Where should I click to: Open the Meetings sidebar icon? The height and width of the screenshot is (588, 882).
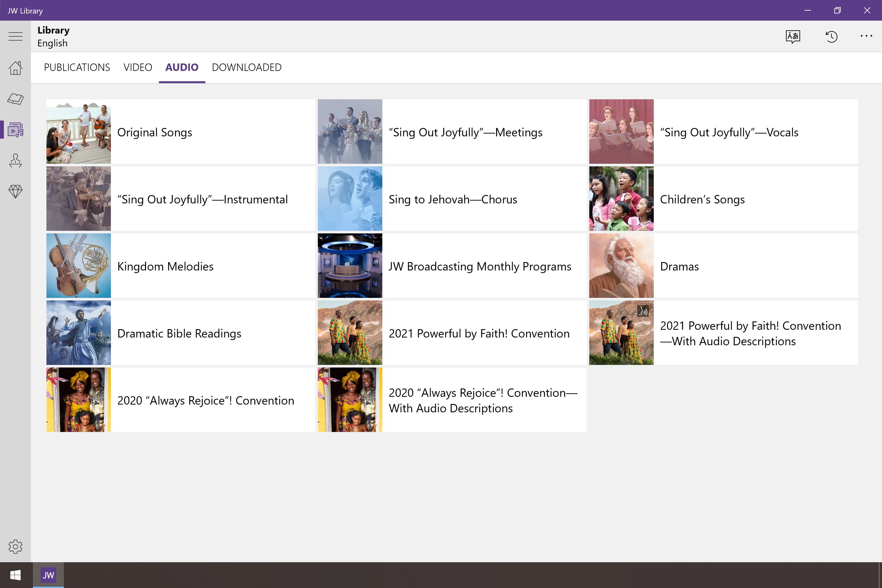(15, 161)
